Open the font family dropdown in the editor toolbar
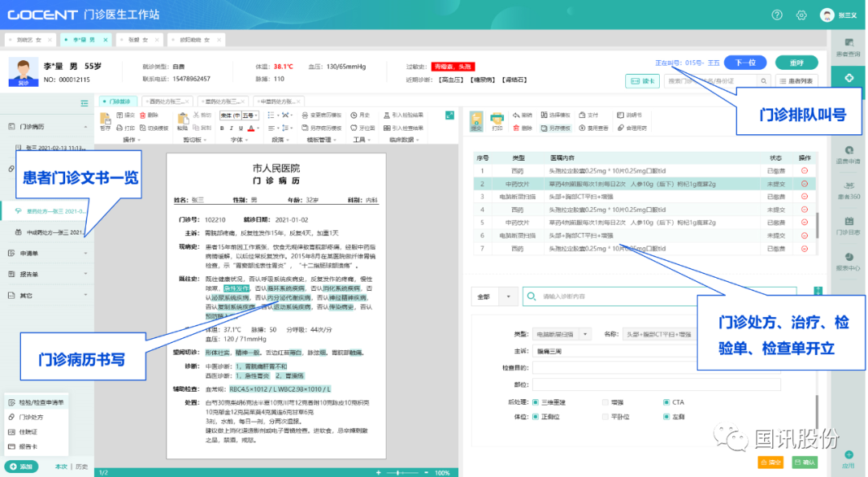Image resolution: width=868 pixels, height=477 pixels. coord(231,115)
